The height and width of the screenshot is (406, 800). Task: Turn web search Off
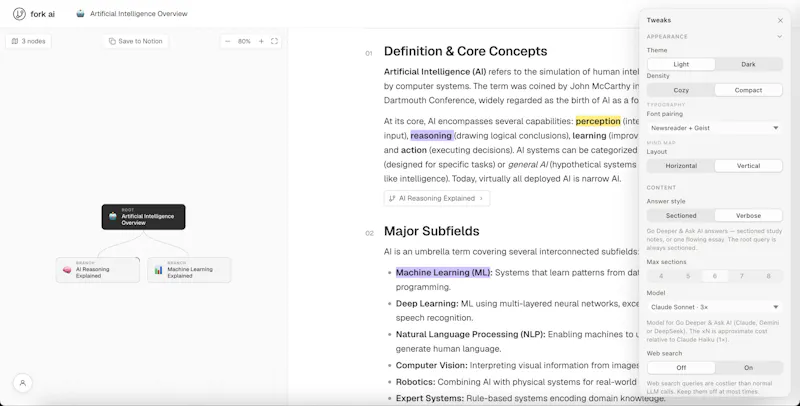681,368
